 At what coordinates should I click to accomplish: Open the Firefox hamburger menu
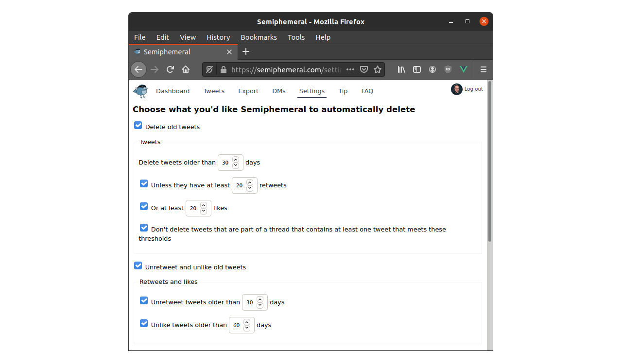(484, 69)
